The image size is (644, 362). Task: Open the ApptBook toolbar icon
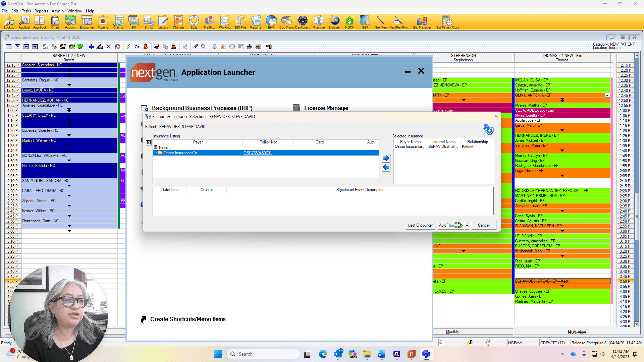pos(40,22)
